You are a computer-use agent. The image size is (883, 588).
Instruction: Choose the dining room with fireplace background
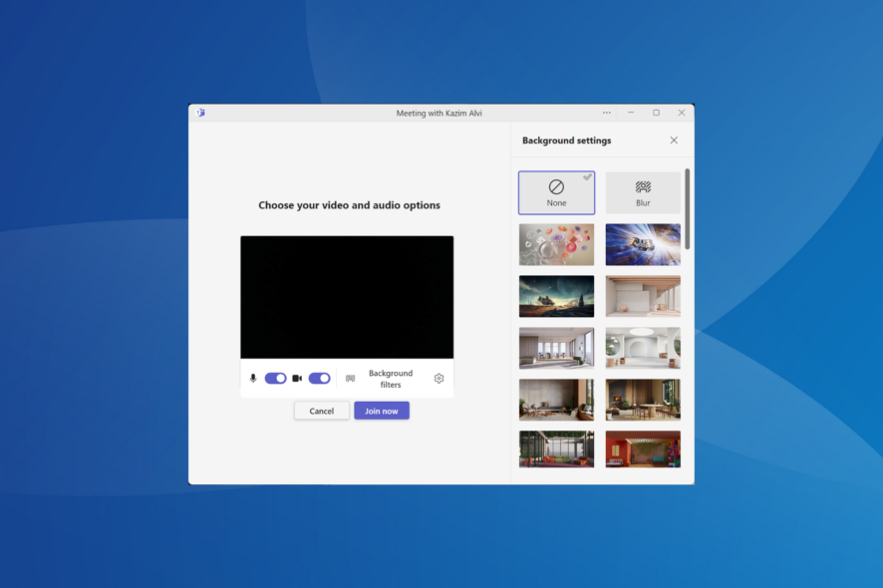[643, 400]
